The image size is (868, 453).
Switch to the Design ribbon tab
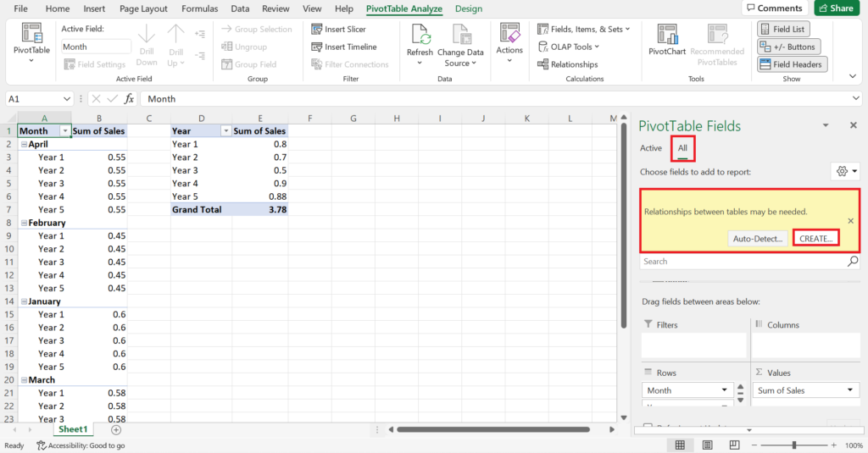point(468,9)
